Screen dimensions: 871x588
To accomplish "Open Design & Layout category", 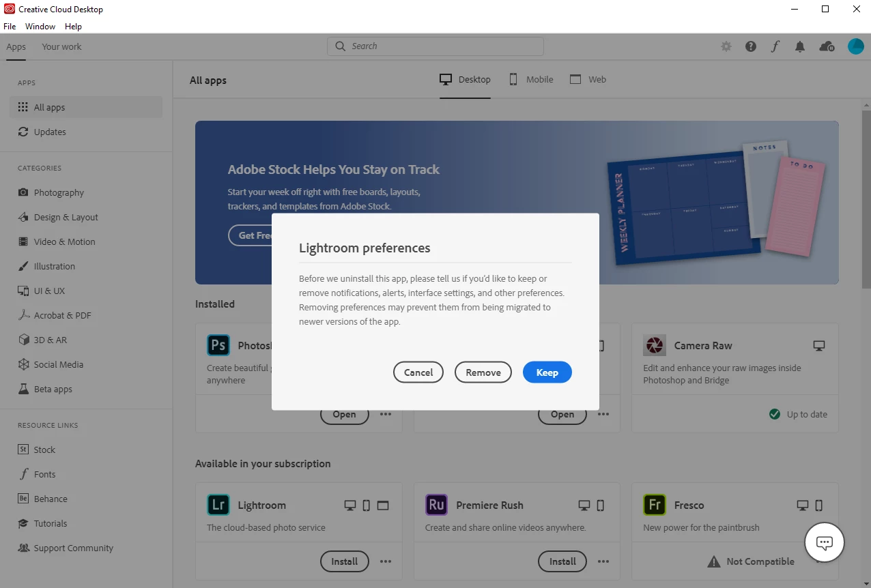I will coord(86,217).
